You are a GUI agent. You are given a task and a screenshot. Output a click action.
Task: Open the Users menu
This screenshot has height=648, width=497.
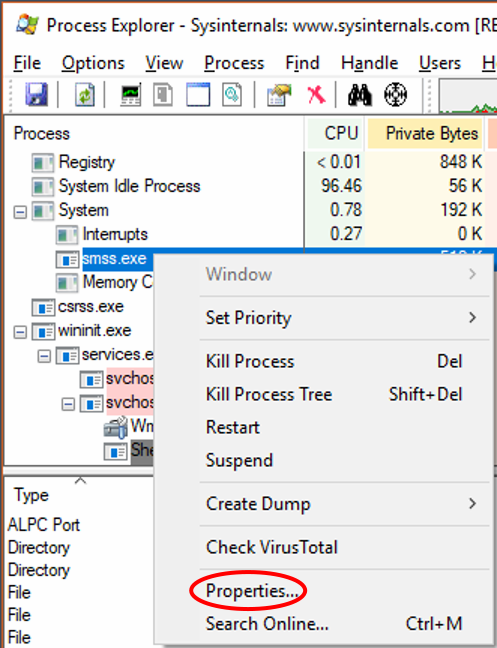[440, 63]
